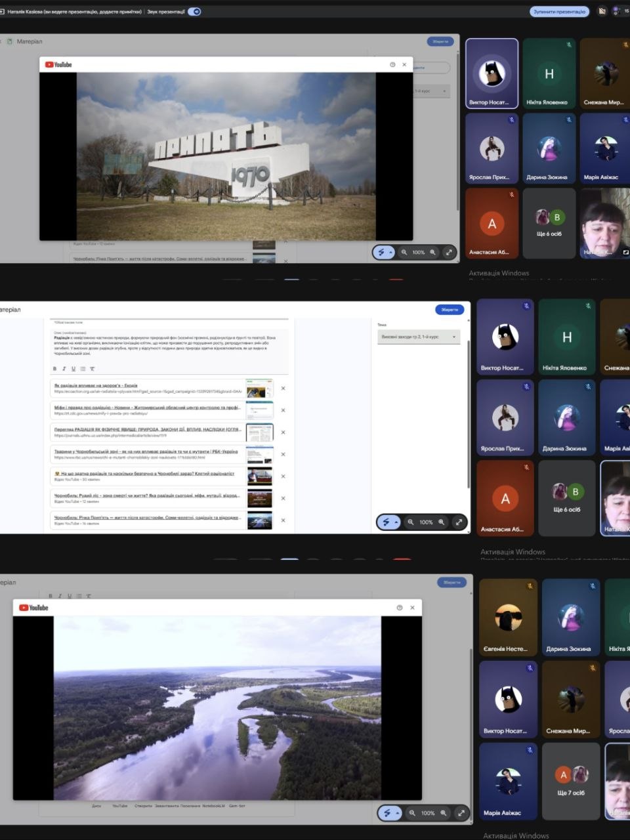Remove the Як радіація впливає на здоров'я attachment

tap(283, 388)
